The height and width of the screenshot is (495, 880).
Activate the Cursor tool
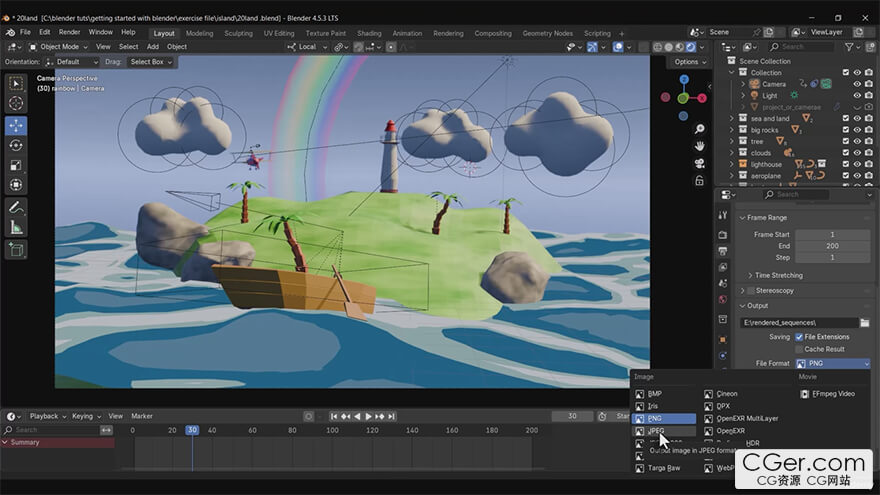16,104
